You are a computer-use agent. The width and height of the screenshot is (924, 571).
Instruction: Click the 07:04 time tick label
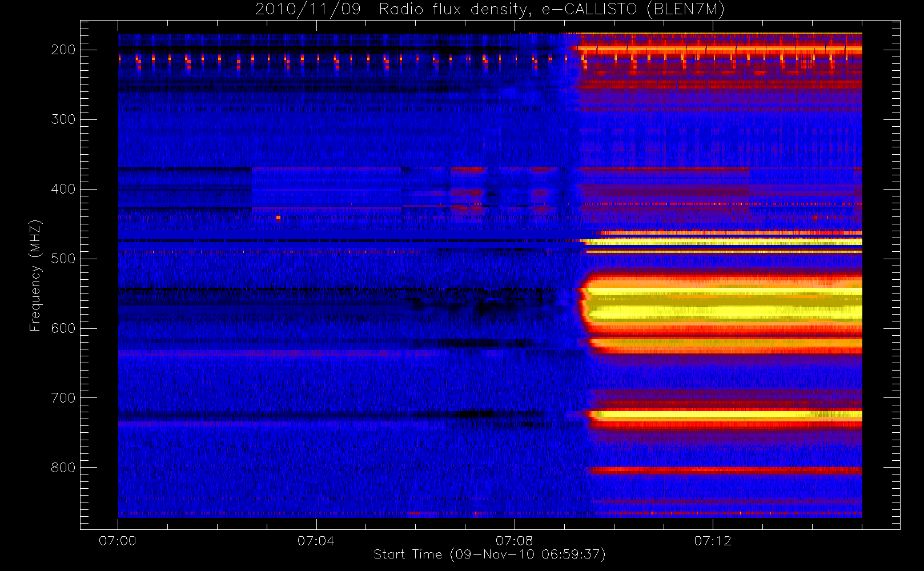click(316, 541)
